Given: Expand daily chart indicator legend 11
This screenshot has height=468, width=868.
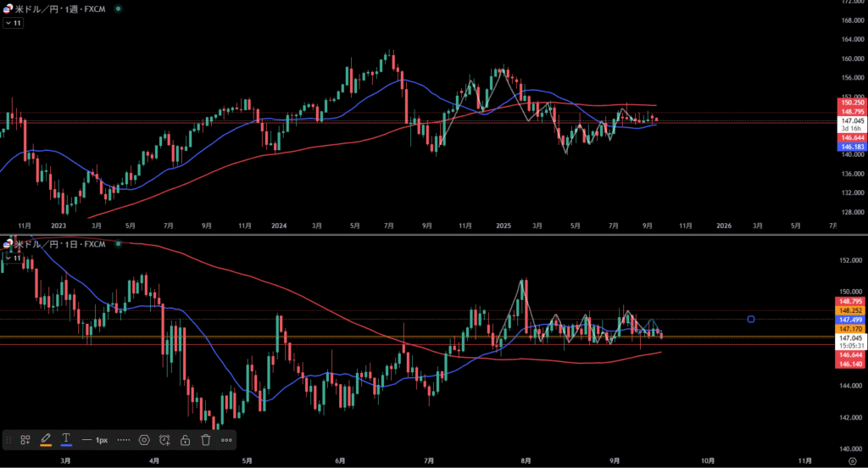Looking at the screenshot, I should click(x=13, y=258).
